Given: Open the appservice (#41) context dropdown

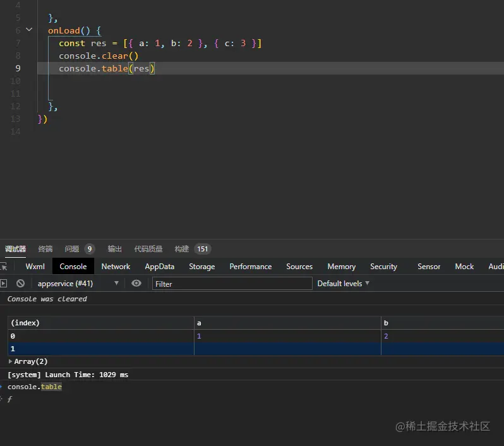Looking at the screenshot, I should (78, 283).
